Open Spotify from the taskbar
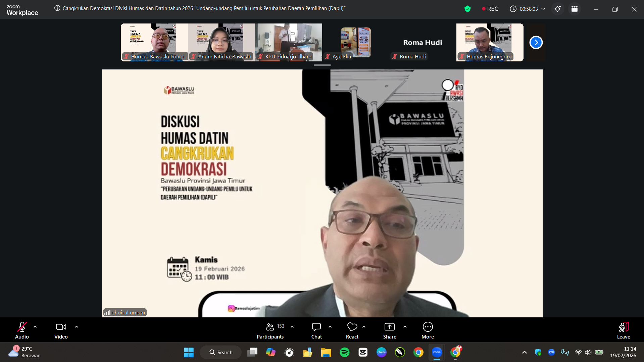The width and height of the screenshot is (644, 362). click(x=345, y=352)
